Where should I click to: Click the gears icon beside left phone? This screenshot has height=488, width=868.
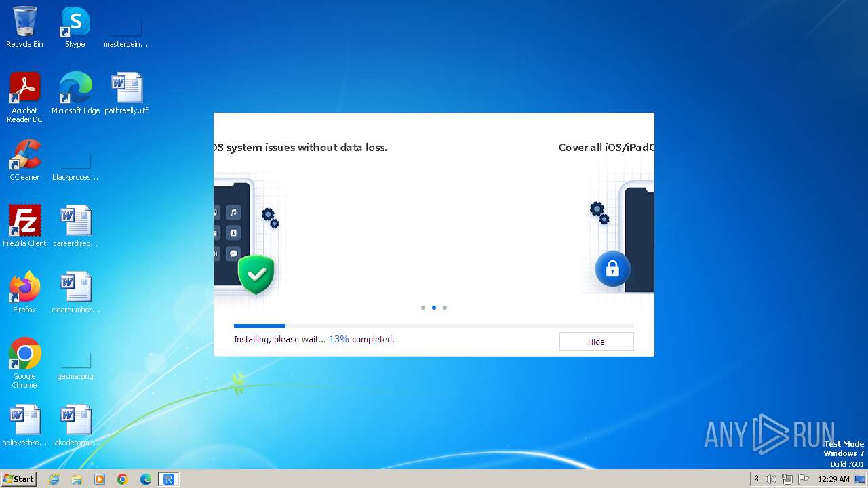point(271,218)
